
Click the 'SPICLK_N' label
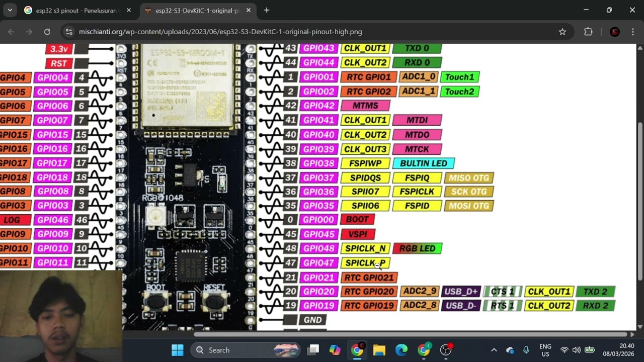tap(366, 248)
